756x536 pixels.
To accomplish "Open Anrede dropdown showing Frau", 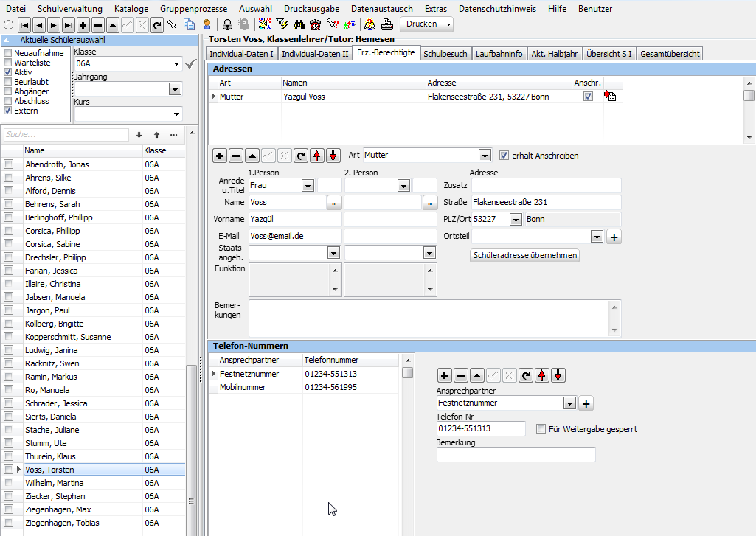I will pos(308,186).
